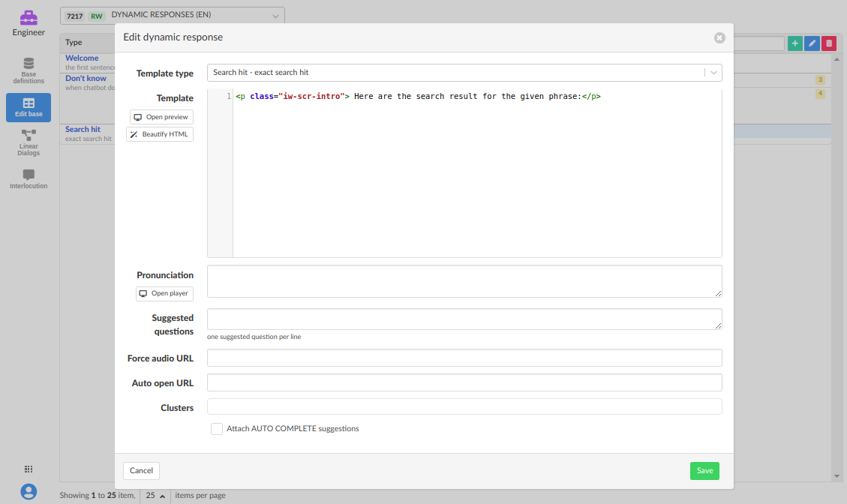Open the DYNAMIC RESPONSES (EN) selector
Viewport: 847px width, 504px height.
point(173,16)
